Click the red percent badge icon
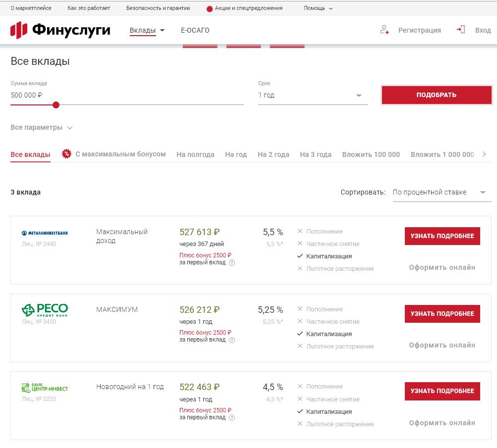 tap(66, 154)
